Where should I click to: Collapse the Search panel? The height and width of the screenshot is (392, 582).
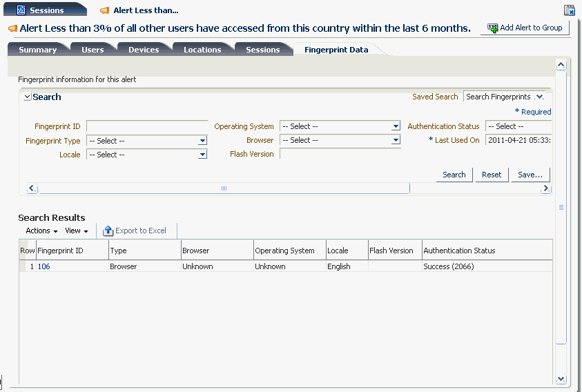point(28,97)
